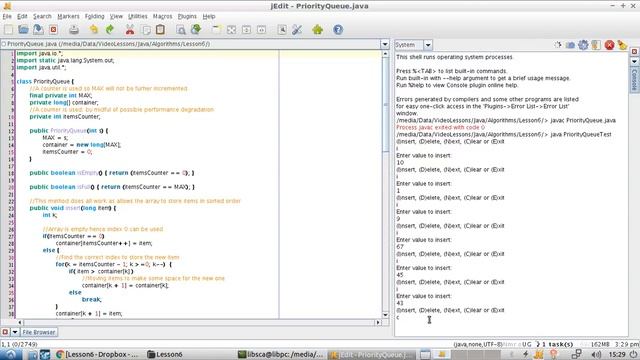Close the bottom docked panel with red square

click(5, 332)
